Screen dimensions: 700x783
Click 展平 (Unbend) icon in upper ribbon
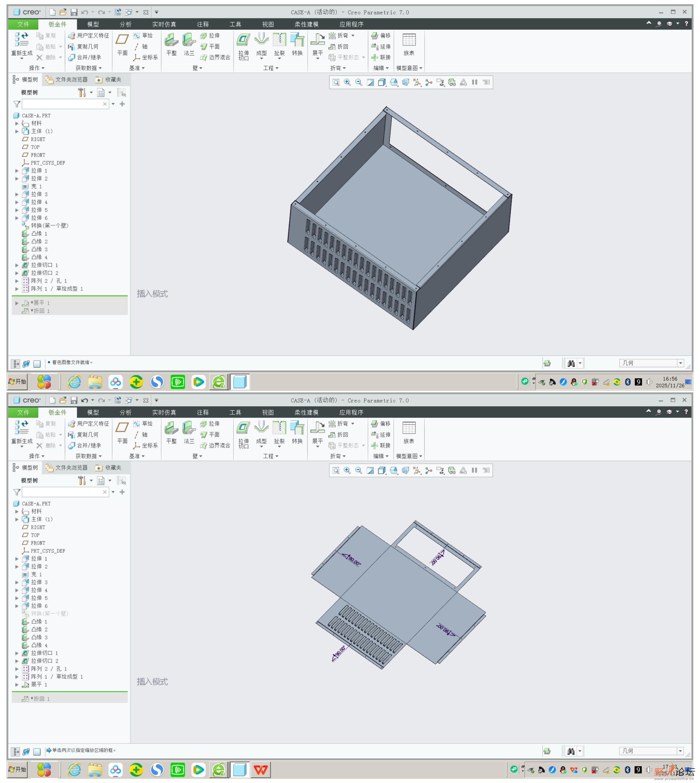point(318,40)
